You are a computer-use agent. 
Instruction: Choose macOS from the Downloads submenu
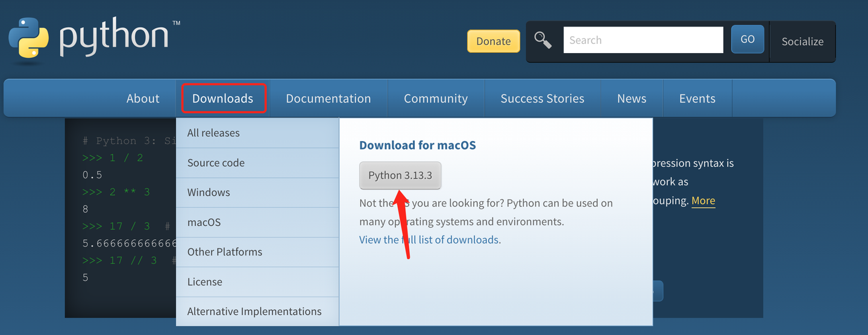coord(204,222)
